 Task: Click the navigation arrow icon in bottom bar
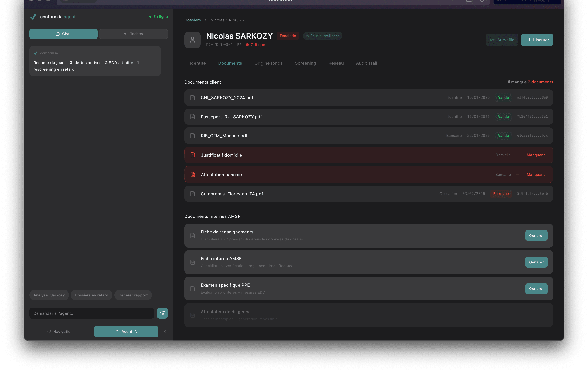pos(49,331)
